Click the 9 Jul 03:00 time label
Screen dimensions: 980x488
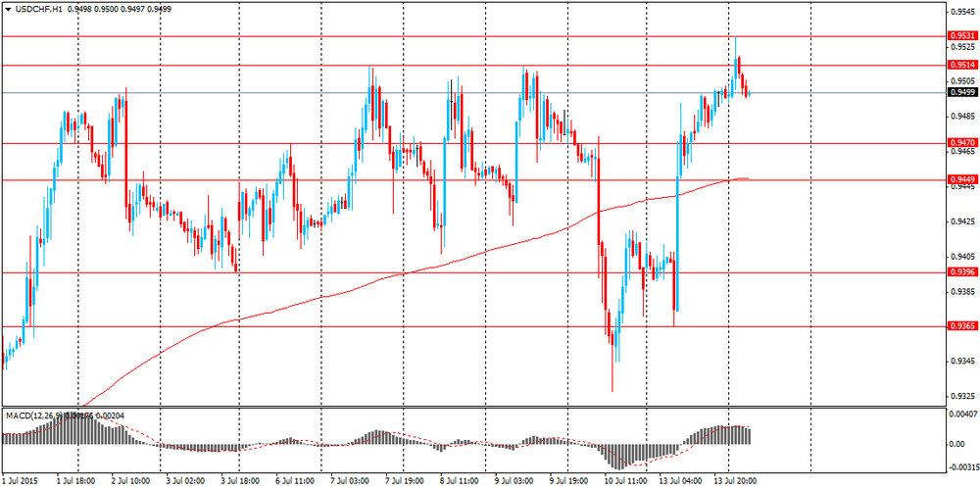(513, 481)
